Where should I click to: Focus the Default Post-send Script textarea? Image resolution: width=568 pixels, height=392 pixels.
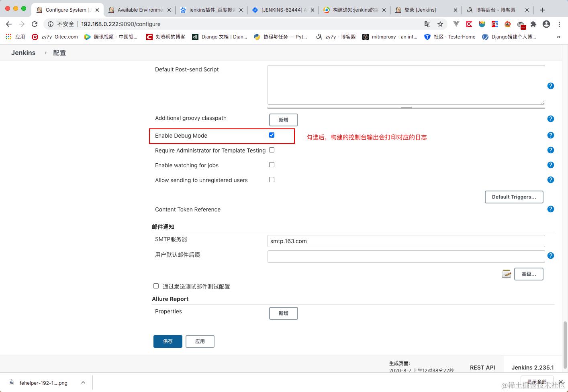click(x=406, y=85)
